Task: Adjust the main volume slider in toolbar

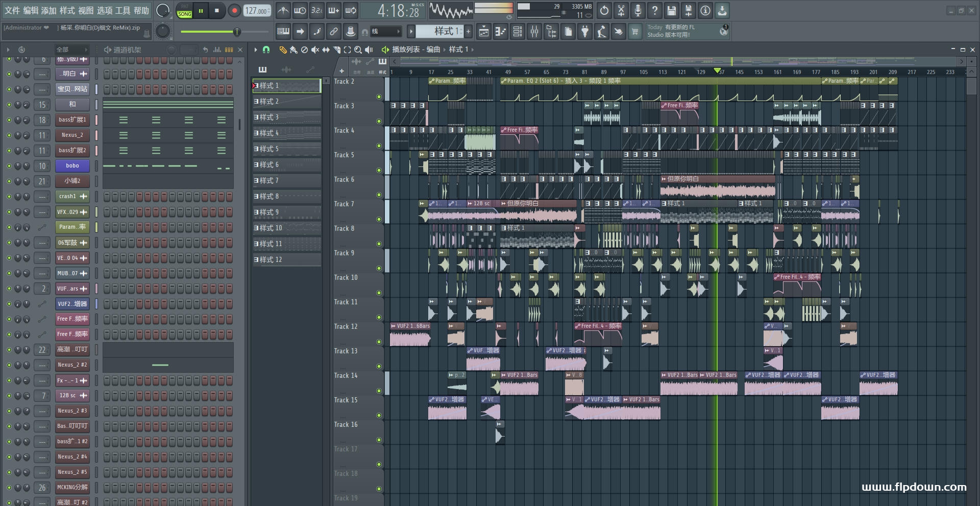Action: pyautogui.click(x=210, y=32)
